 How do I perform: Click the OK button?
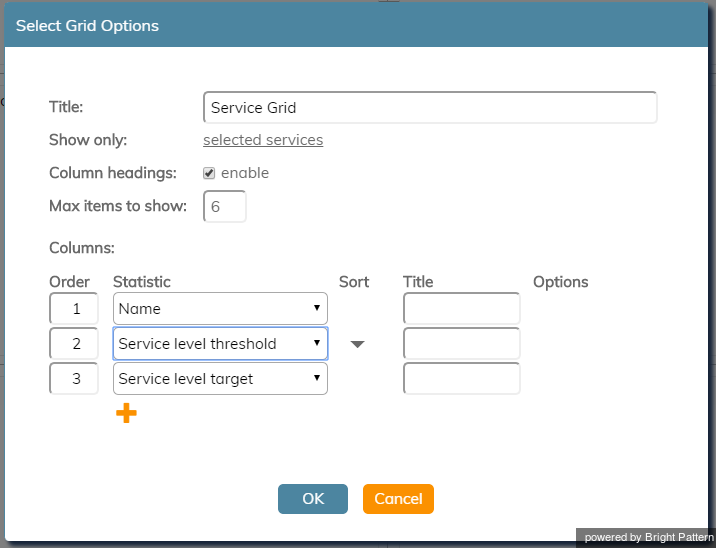pos(313,499)
